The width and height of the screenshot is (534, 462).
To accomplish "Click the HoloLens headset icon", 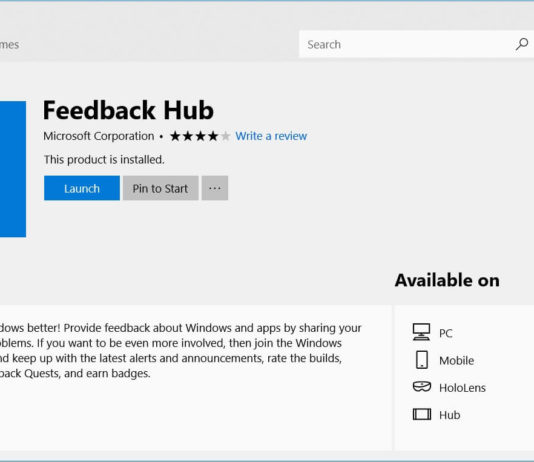I will tap(422, 387).
